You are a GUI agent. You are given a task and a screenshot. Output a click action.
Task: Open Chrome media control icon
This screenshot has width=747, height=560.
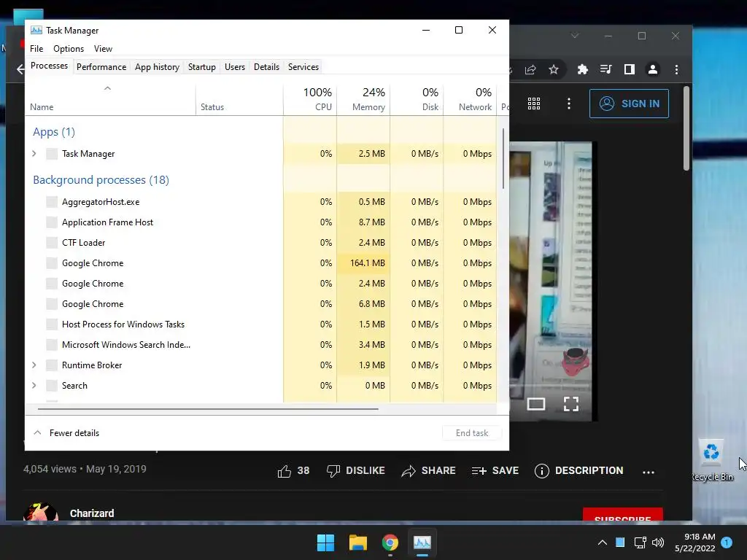coord(605,69)
